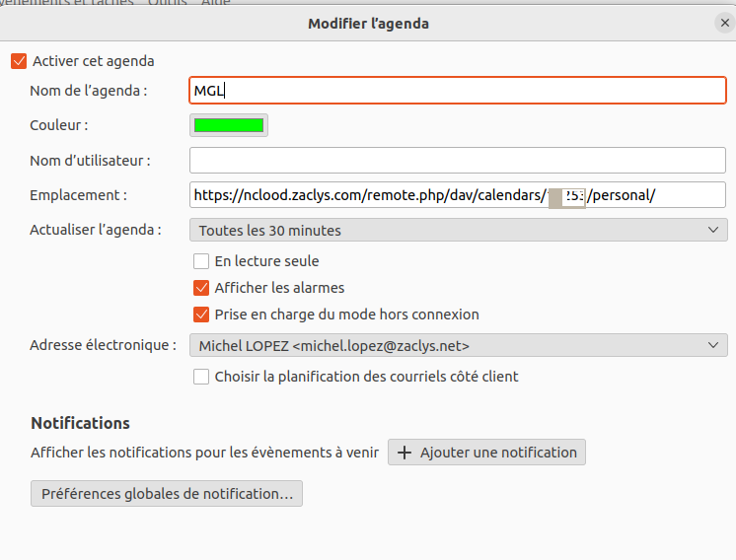Enable En lecture seule option
This screenshot has width=736, height=560.
point(201,261)
